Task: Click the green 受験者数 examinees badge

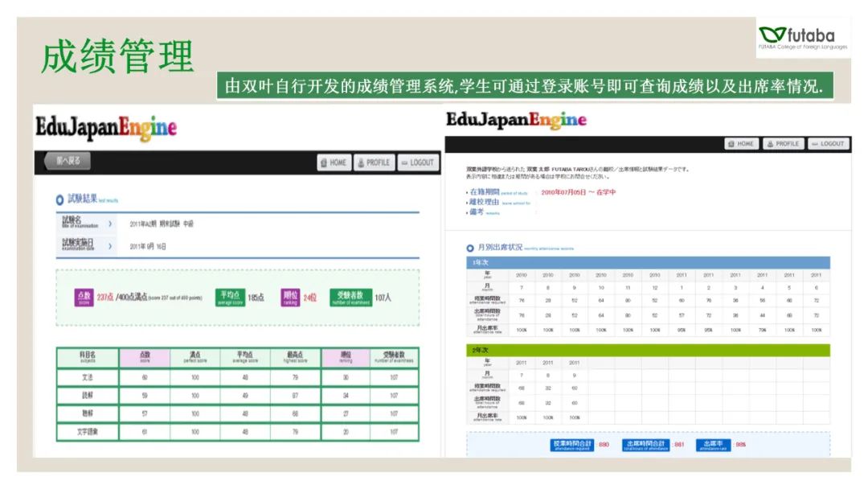Action: pos(350,297)
